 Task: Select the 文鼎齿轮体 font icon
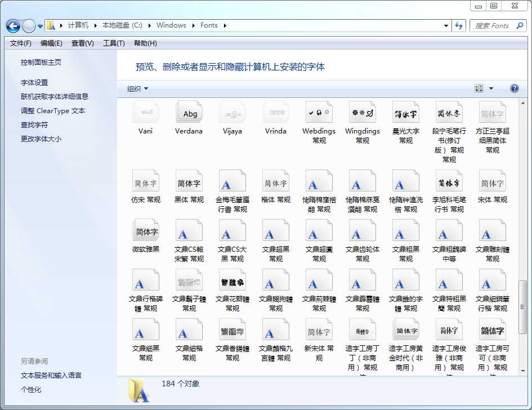click(363, 231)
